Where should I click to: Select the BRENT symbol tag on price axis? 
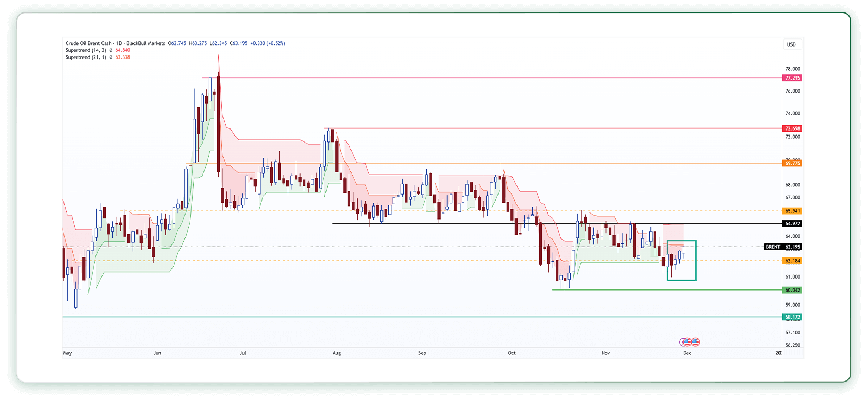click(x=773, y=247)
